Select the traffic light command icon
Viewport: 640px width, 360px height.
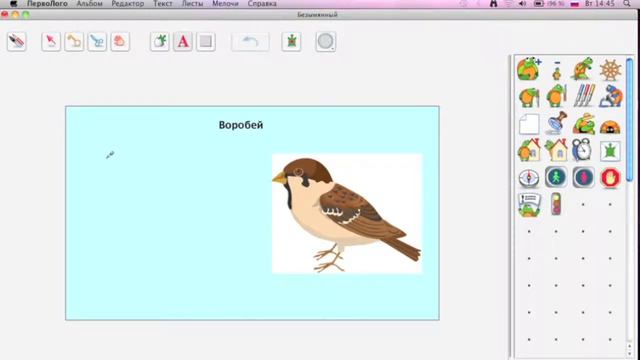[x=556, y=204]
